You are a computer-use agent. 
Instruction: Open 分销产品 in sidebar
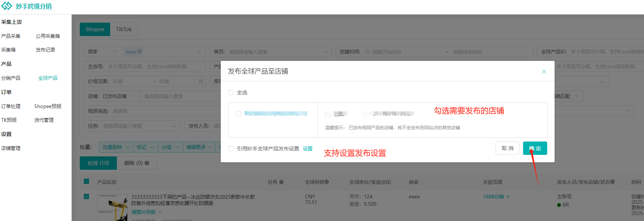[11, 78]
